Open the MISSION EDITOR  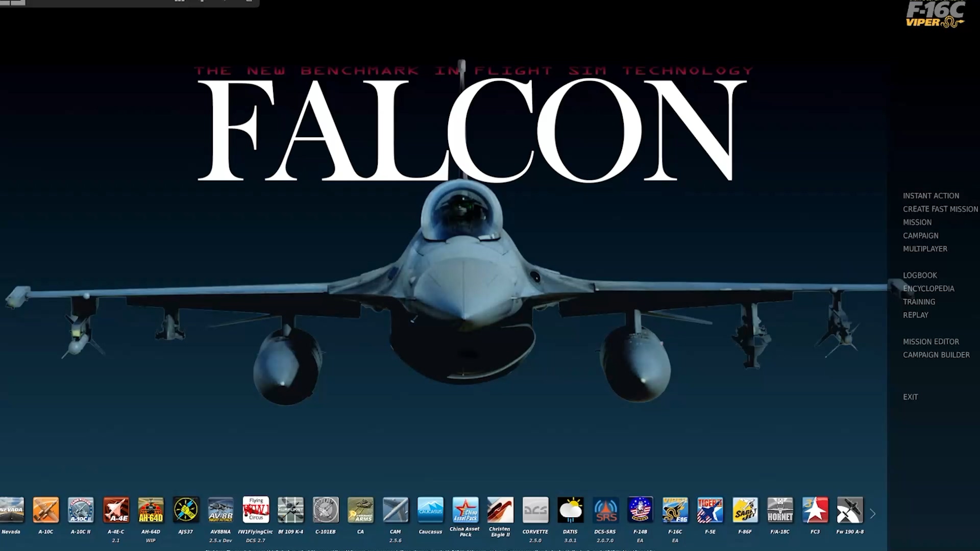(x=931, y=341)
